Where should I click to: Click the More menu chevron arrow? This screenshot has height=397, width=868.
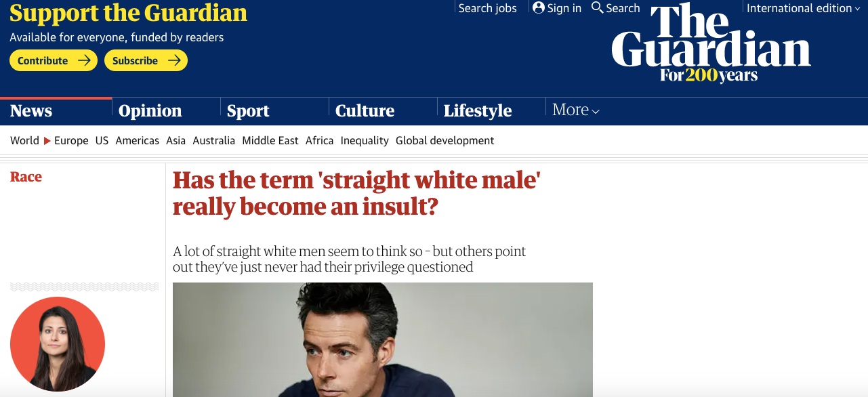pyautogui.click(x=596, y=112)
